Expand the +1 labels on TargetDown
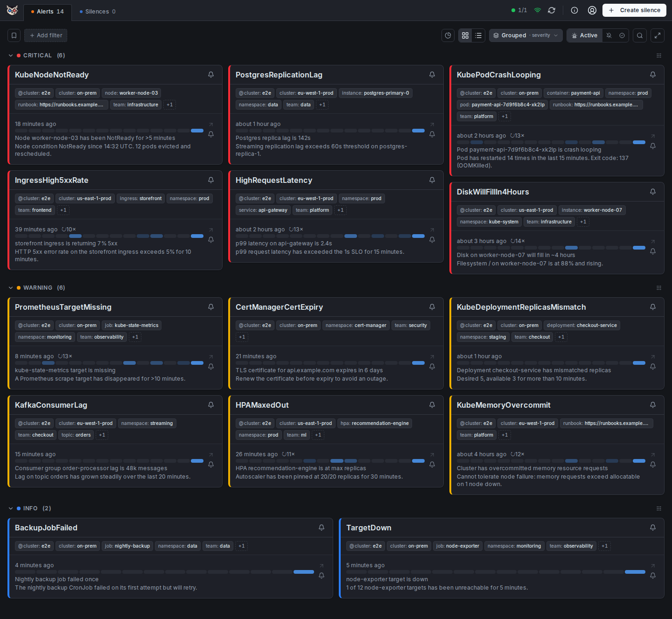672x619 pixels. pos(605,546)
